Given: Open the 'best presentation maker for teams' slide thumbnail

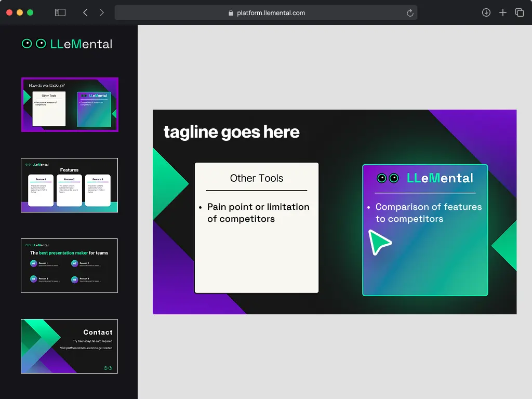Looking at the screenshot, I should tap(69, 265).
